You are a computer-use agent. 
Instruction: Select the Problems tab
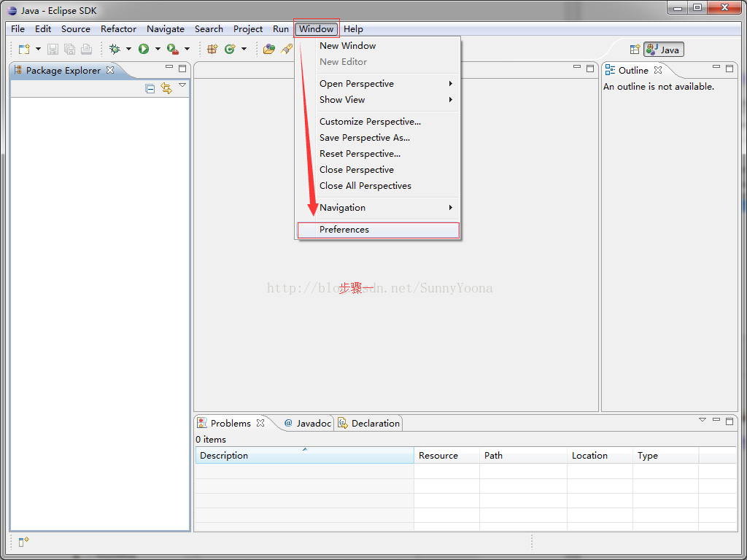231,424
